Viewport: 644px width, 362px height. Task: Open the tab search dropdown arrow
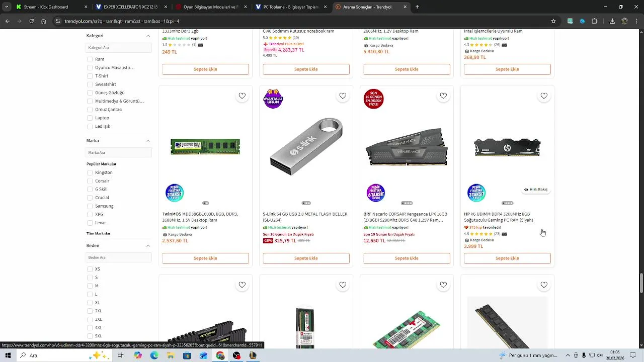7,7
